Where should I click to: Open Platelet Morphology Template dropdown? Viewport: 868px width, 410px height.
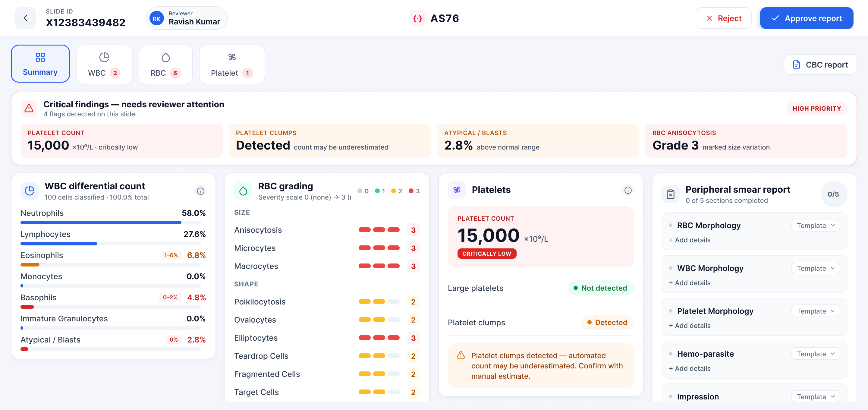tap(816, 311)
